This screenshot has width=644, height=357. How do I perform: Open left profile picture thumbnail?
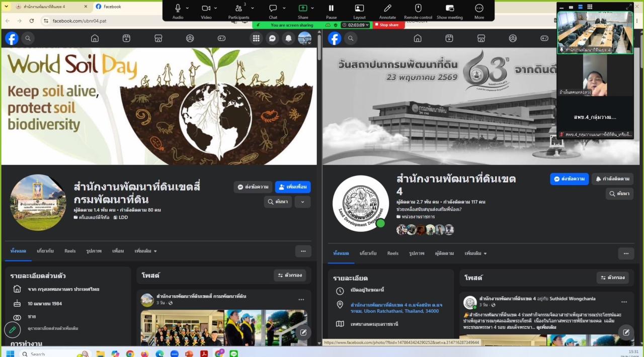(x=38, y=202)
